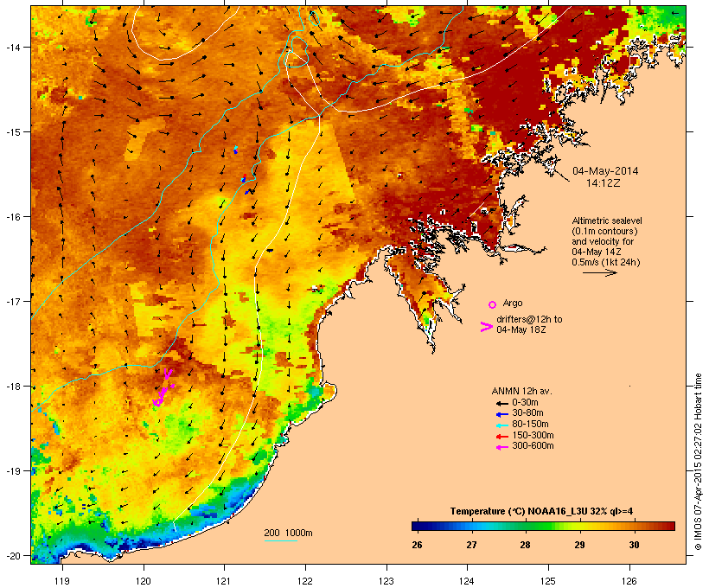Click the '(0.1m contours)' text line
This screenshot has height=588, width=709.
[x=604, y=231]
